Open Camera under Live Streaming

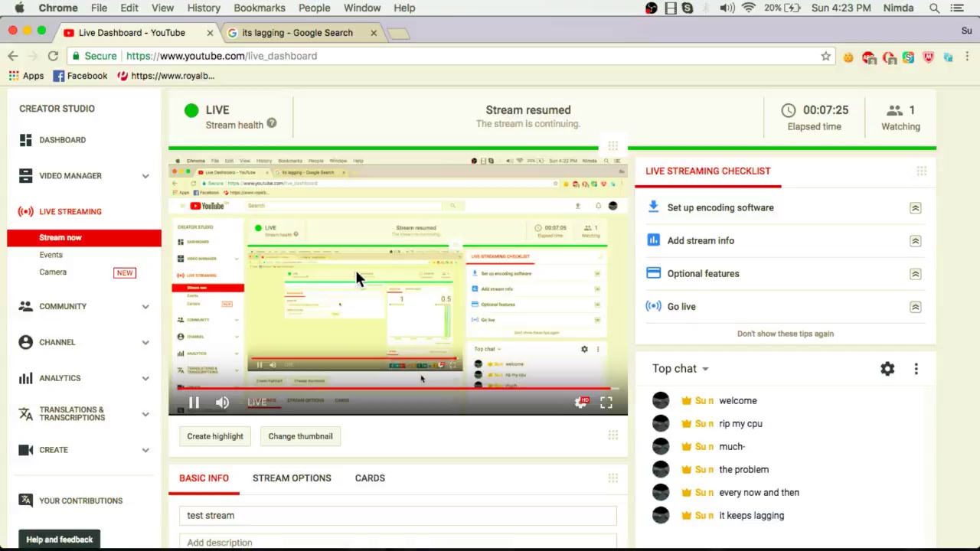53,272
